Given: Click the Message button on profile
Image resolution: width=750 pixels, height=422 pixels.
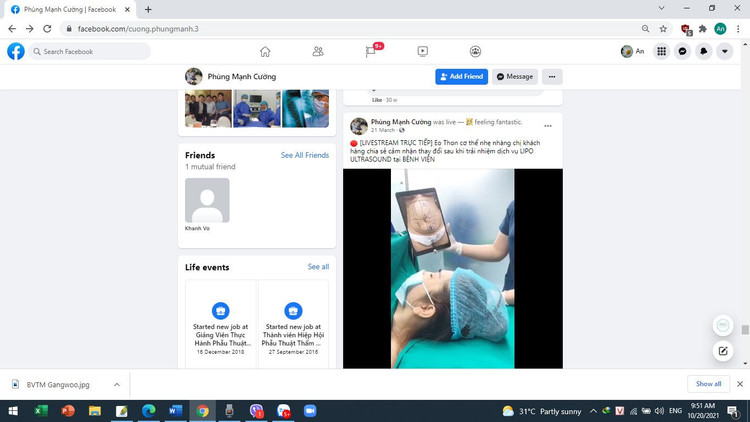Looking at the screenshot, I should point(515,77).
